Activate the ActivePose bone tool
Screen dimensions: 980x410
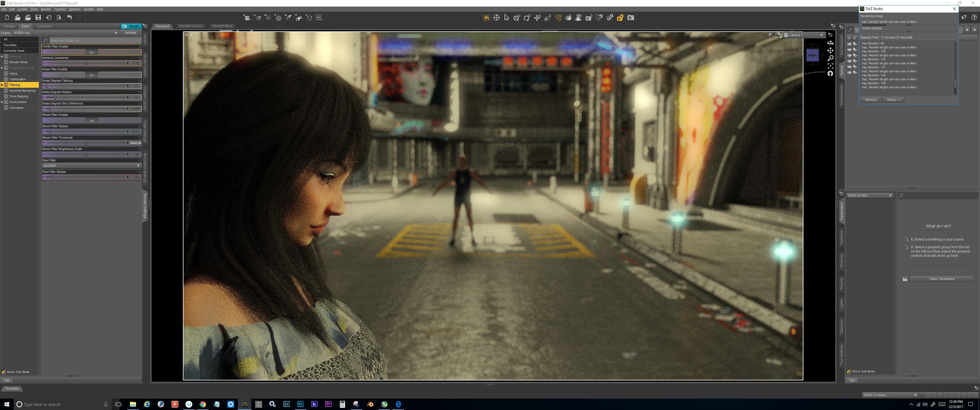pyautogui.click(x=558, y=18)
